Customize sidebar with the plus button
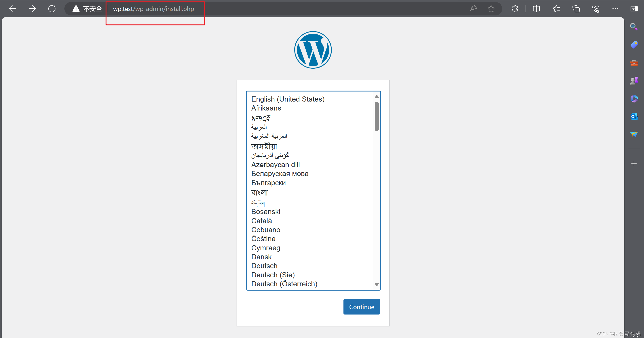Image resolution: width=644 pixels, height=338 pixels. [x=634, y=163]
